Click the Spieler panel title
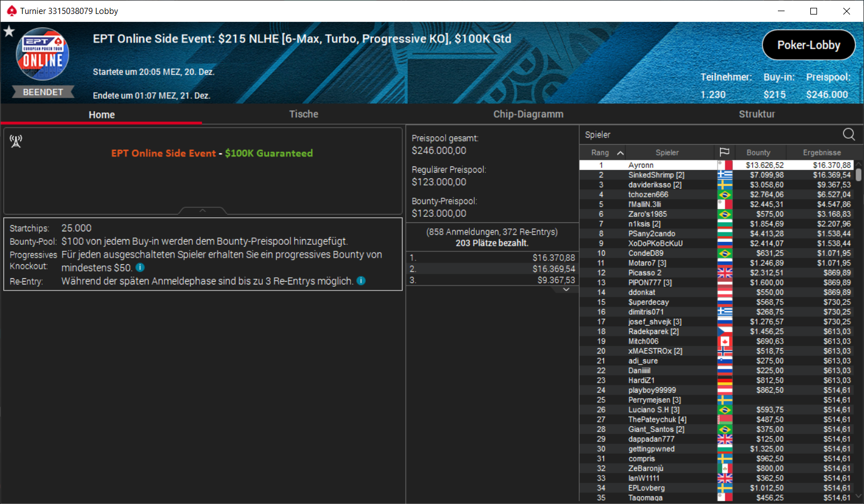864x504 pixels. [x=597, y=135]
